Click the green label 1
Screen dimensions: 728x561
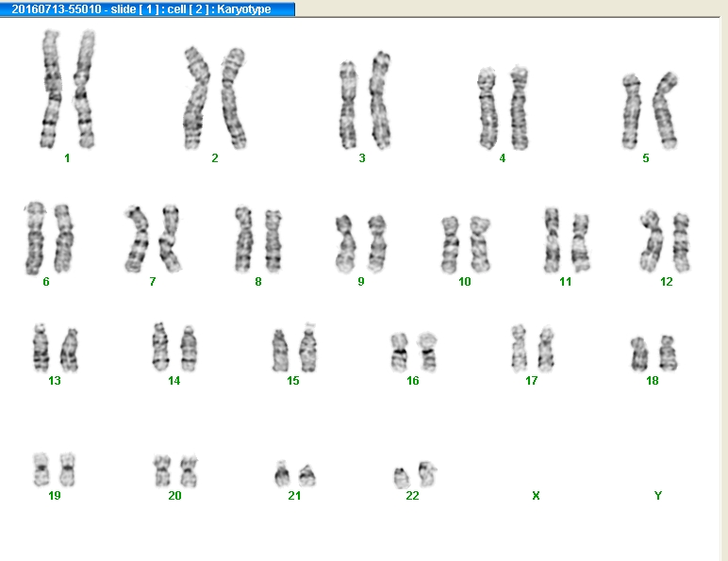67,158
